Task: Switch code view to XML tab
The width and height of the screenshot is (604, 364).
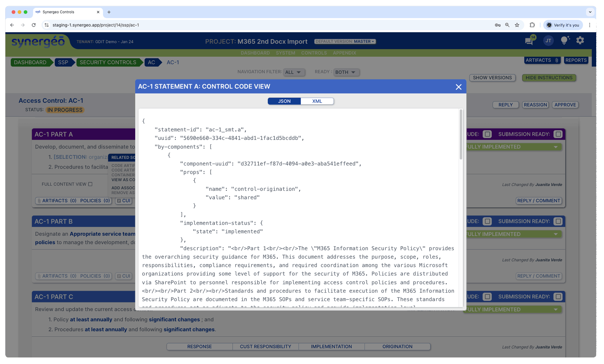Action: point(317,101)
